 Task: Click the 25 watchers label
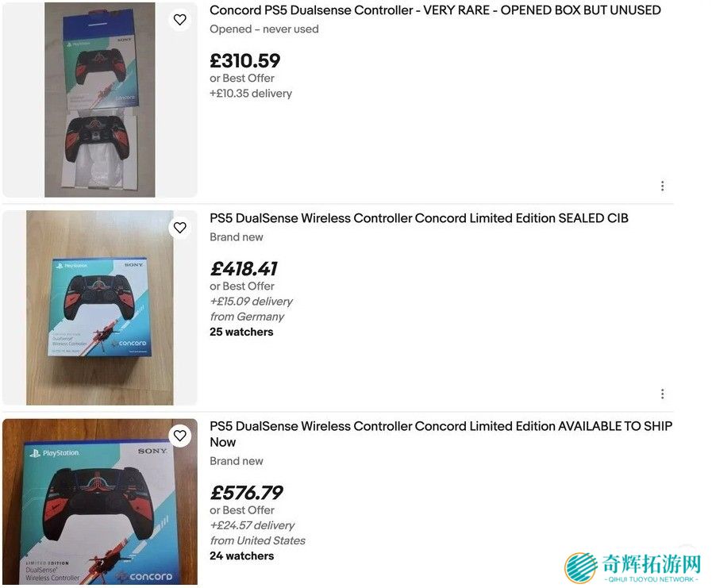(x=241, y=332)
